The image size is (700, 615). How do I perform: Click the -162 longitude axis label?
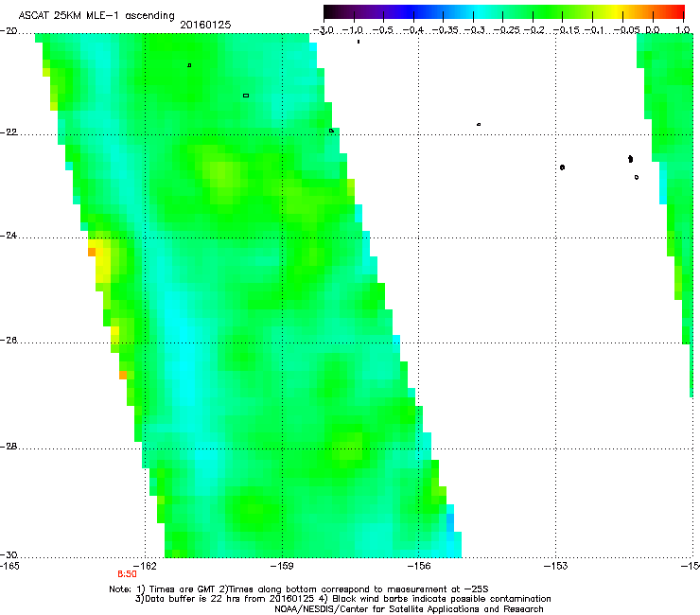tap(145, 567)
